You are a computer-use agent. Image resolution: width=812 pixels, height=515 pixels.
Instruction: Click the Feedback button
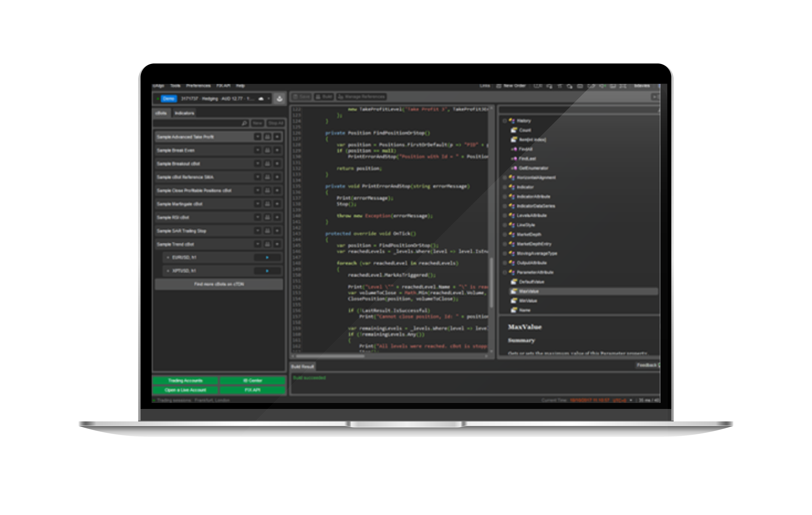point(647,365)
